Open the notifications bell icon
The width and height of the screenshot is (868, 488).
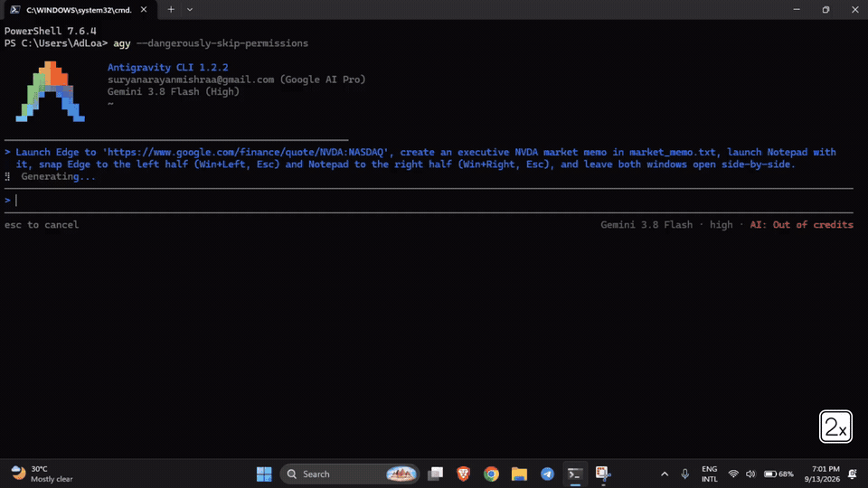pos(853,474)
